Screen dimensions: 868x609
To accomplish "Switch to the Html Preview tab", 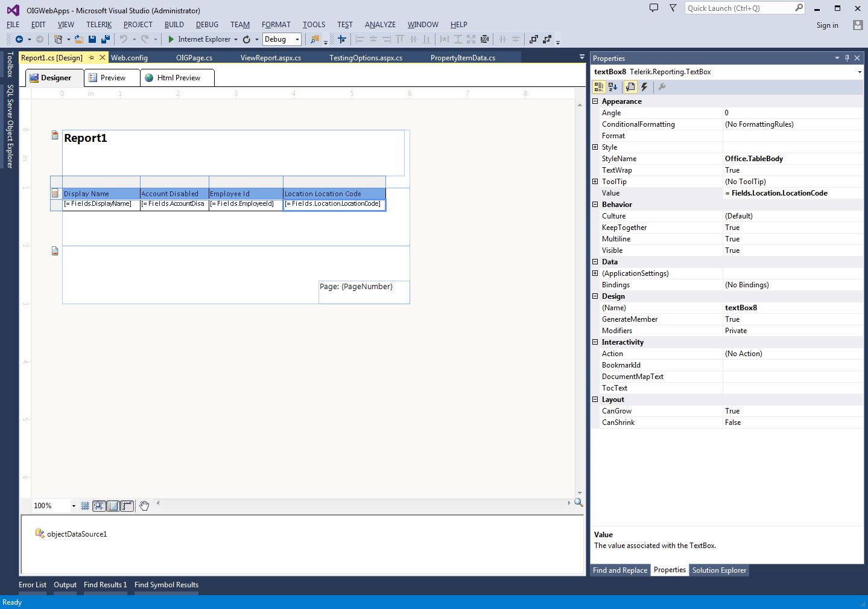I will click(178, 78).
